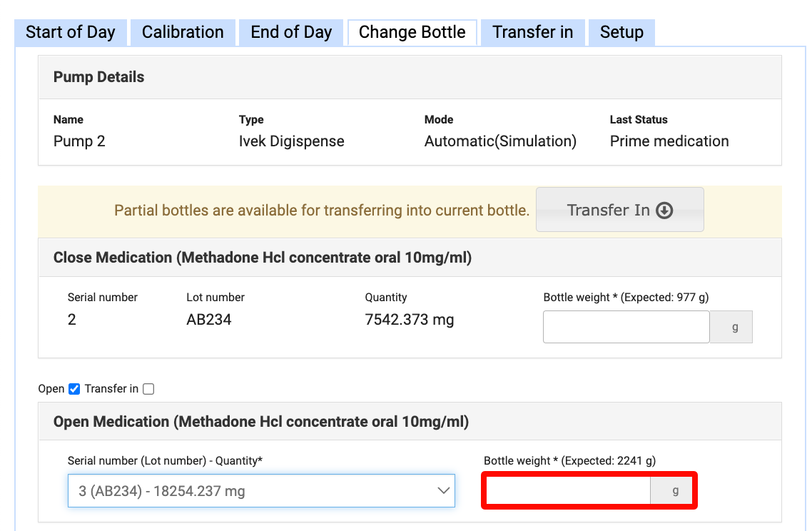Switch to the Setup tab
The height and width of the screenshot is (531, 812).
pos(621,33)
